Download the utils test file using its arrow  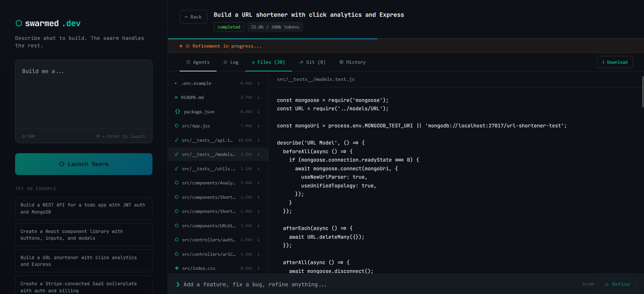[x=259, y=169]
